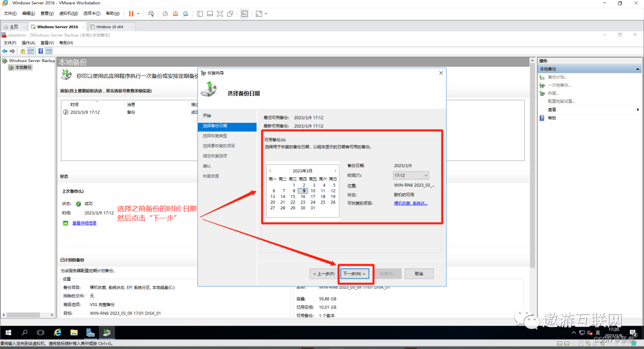Open the recoverable items link 裸机恢复
Viewport: 644px width, 349px height.
tap(411, 203)
